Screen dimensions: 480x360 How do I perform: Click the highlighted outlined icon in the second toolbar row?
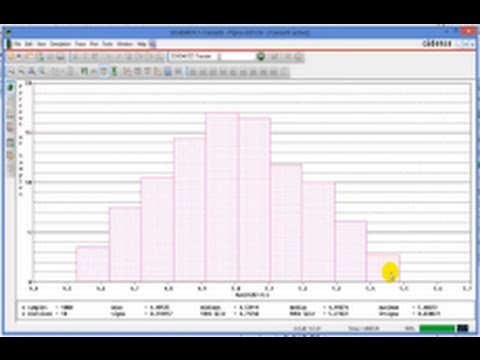click(104, 71)
